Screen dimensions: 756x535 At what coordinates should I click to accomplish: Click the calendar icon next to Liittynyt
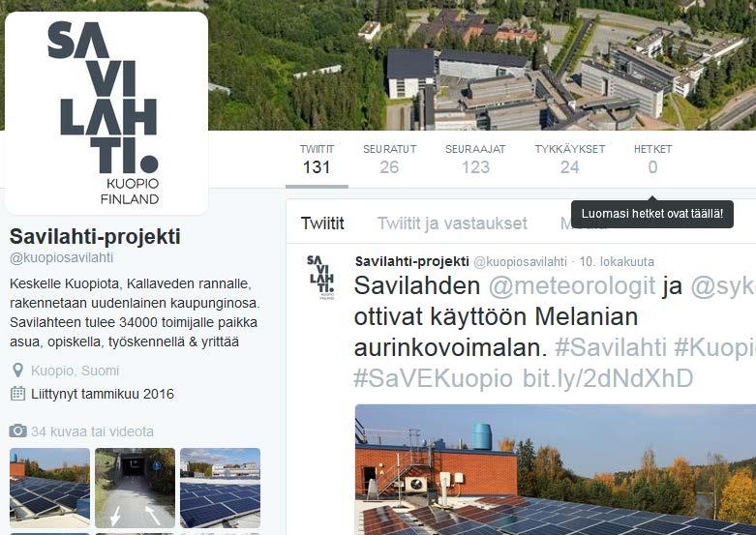17,394
